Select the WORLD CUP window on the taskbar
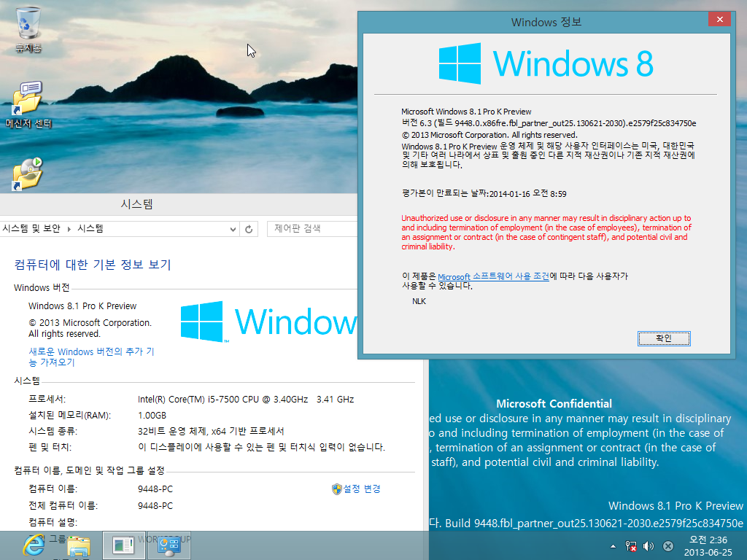The height and width of the screenshot is (560, 747). [169, 545]
